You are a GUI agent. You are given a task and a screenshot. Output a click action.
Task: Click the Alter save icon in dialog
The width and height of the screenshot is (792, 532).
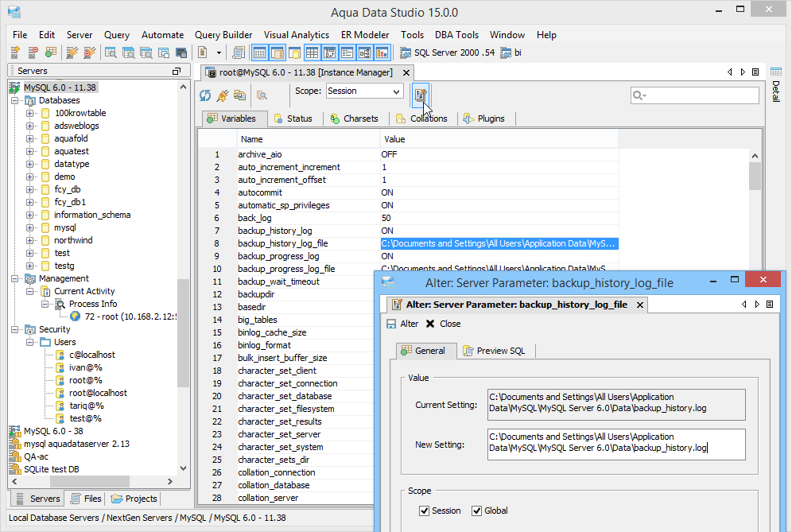pyautogui.click(x=391, y=324)
